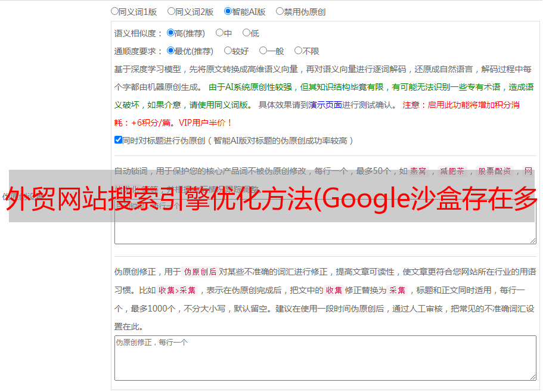This screenshot has width=543, height=392.
Task: Click the 收集>采集 example tag
Action: [177, 290]
